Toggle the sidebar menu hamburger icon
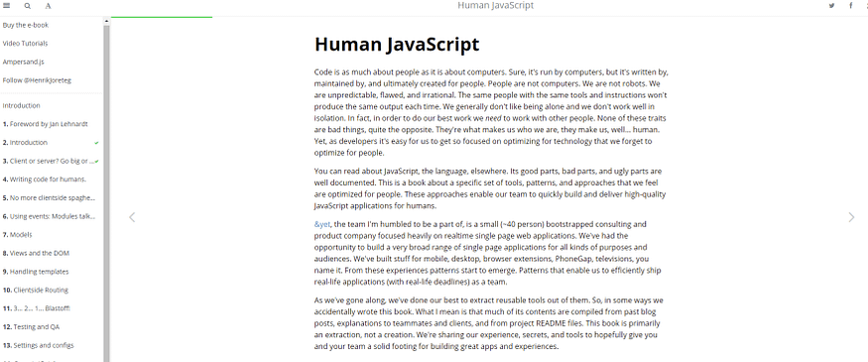The width and height of the screenshot is (868, 362). pyautogui.click(x=7, y=6)
